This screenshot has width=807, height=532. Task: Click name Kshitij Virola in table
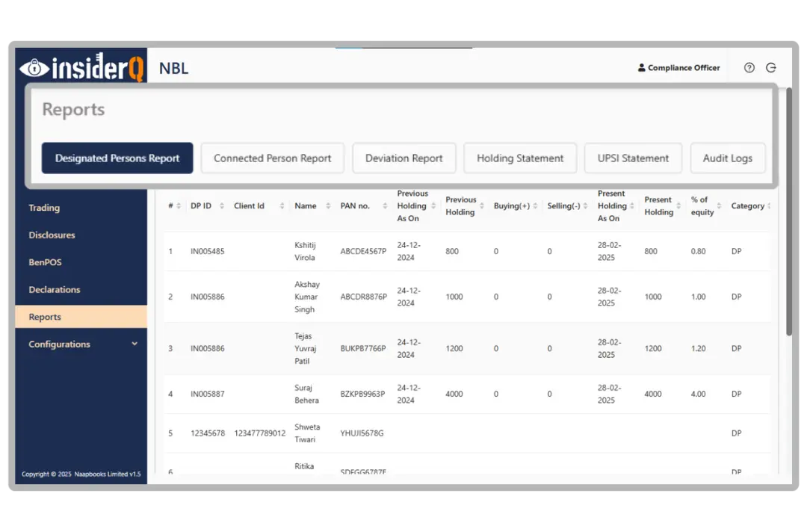(305, 251)
